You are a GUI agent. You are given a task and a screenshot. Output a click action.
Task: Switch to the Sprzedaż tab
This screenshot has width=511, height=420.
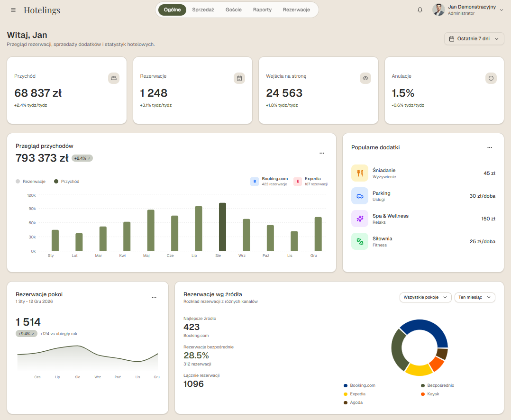pyautogui.click(x=203, y=10)
